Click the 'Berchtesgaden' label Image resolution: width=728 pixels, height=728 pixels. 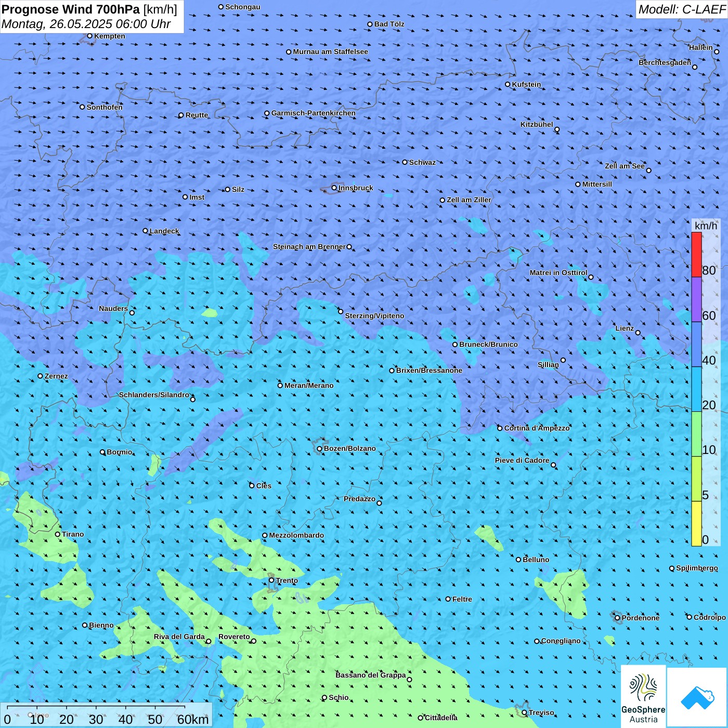pyautogui.click(x=665, y=62)
